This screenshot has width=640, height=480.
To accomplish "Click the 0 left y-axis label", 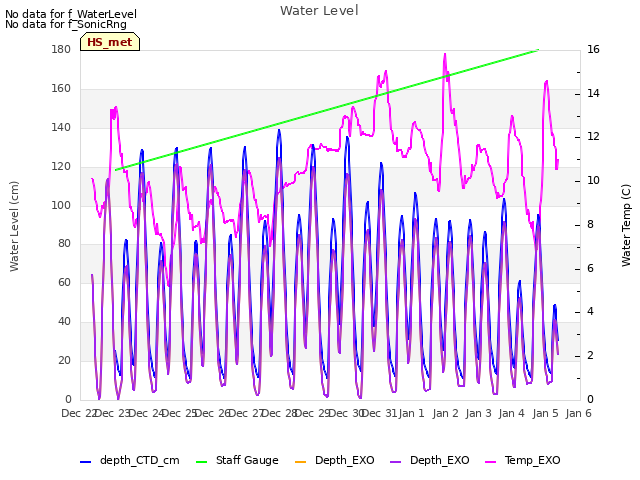I will tap(68, 399).
